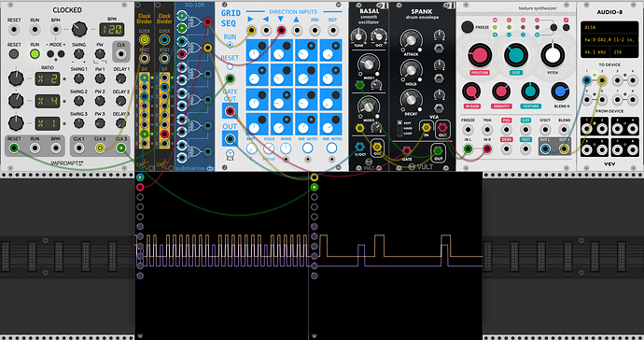This screenshot has height=340, width=644.
Task: Click the RND GATES button on Grid Seq
Action: [x=308, y=148]
